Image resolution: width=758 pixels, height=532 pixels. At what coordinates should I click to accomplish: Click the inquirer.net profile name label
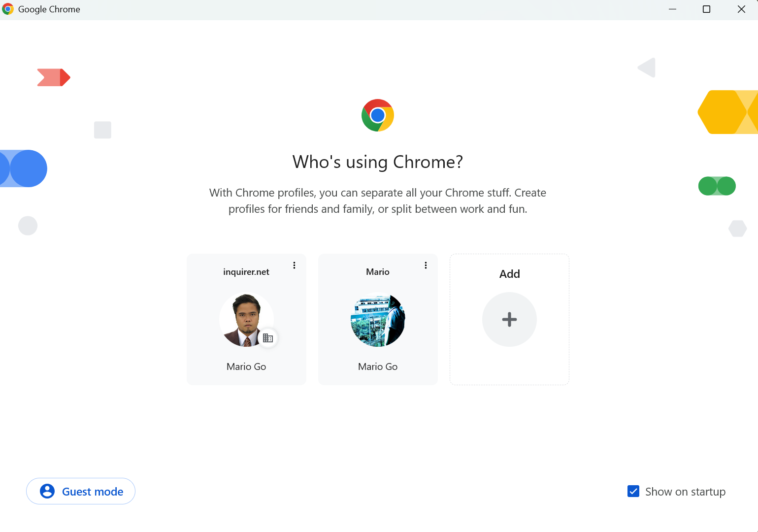pos(246,272)
